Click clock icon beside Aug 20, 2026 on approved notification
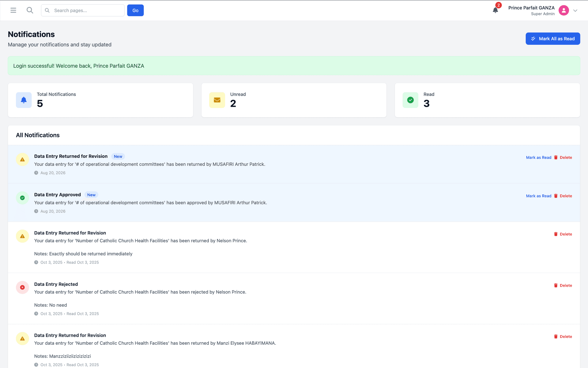This screenshot has height=368, width=588. pos(36,211)
